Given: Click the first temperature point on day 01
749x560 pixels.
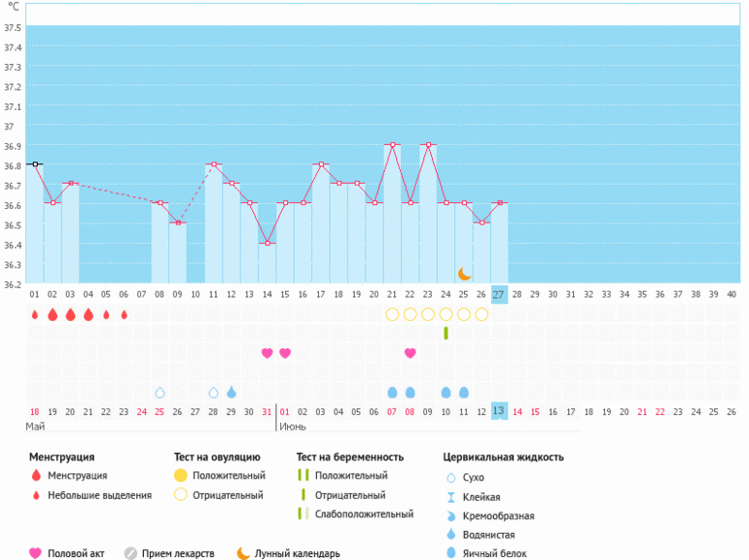Looking at the screenshot, I should (35, 164).
